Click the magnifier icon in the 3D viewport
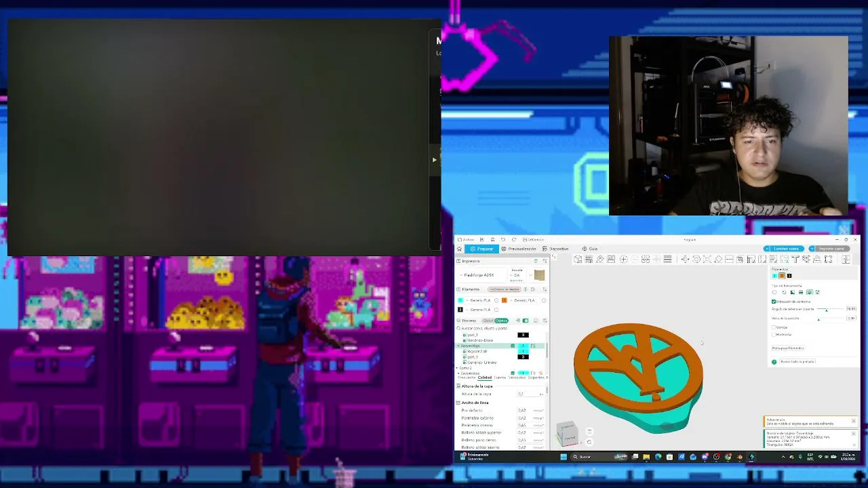868x488 pixels. click(589, 443)
